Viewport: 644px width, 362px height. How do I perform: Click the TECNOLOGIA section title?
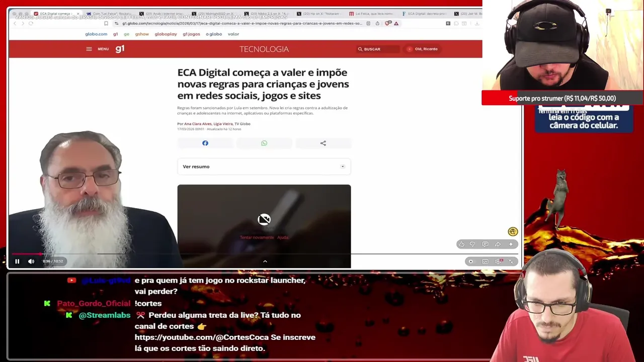264,49
